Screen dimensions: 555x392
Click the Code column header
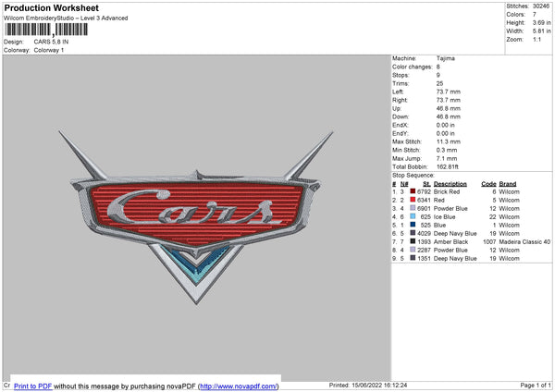coord(488,182)
